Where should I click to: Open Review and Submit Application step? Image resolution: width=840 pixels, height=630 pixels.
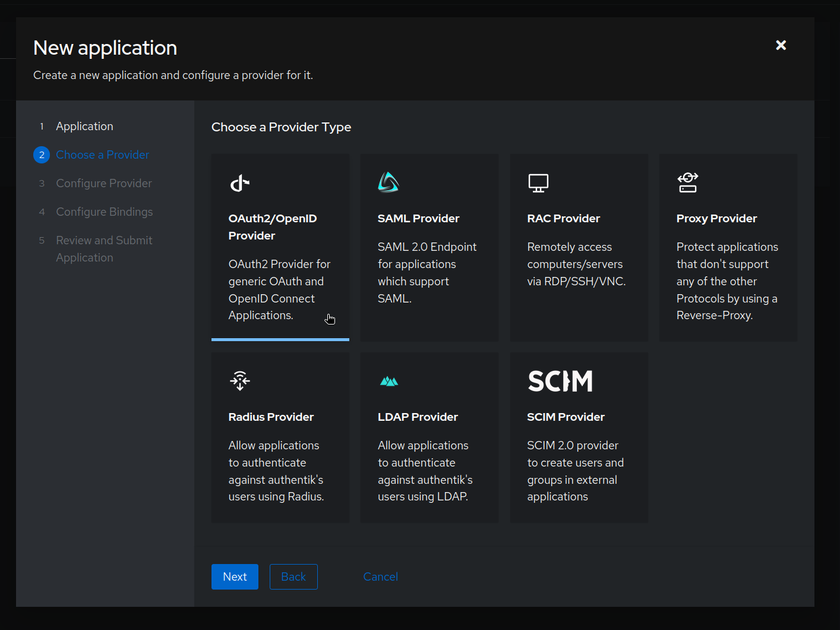coord(104,249)
